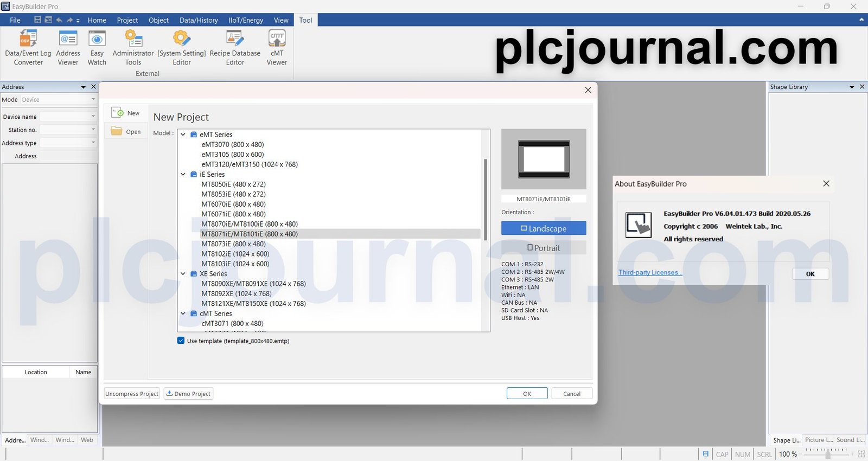
Task: Launch the System Setting Editor
Action: click(182, 48)
